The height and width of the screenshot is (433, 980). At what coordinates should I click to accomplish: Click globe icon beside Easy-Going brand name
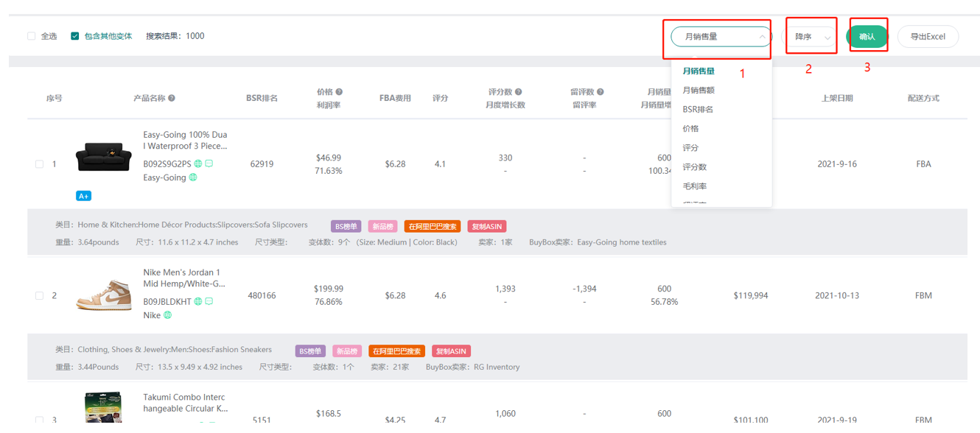click(193, 177)
